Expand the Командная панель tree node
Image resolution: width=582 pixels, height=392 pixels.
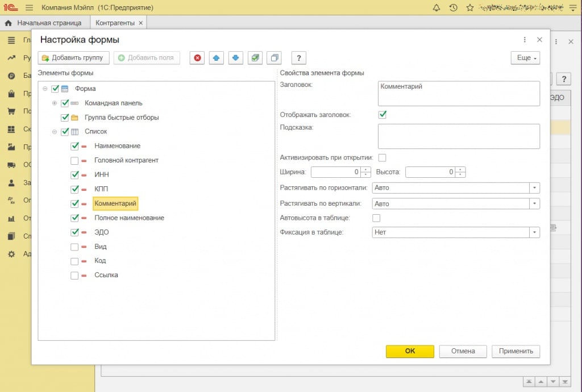tap(55, 103)
